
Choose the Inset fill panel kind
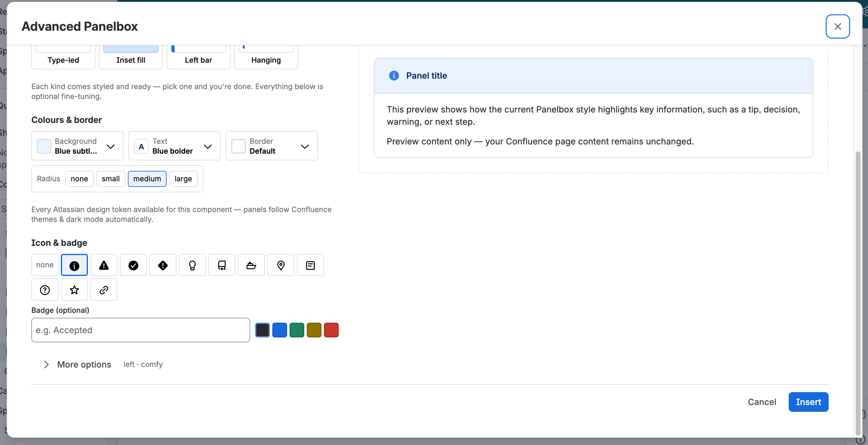coord(131,57)
